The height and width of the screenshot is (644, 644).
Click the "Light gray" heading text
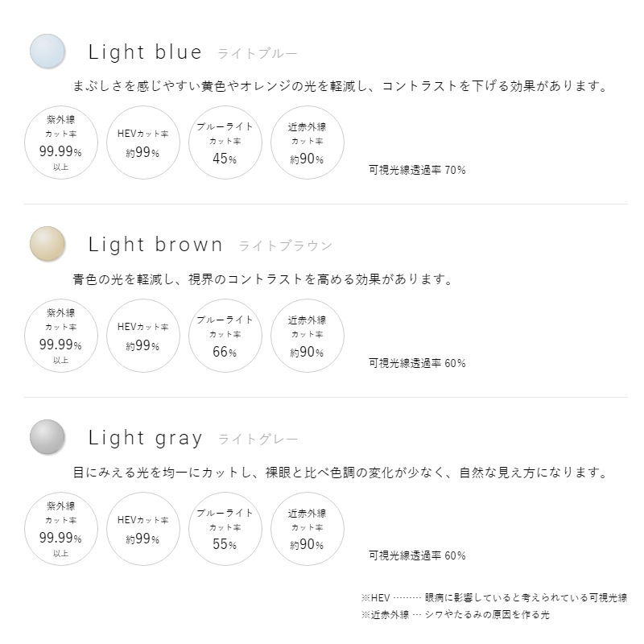[145, 438]
